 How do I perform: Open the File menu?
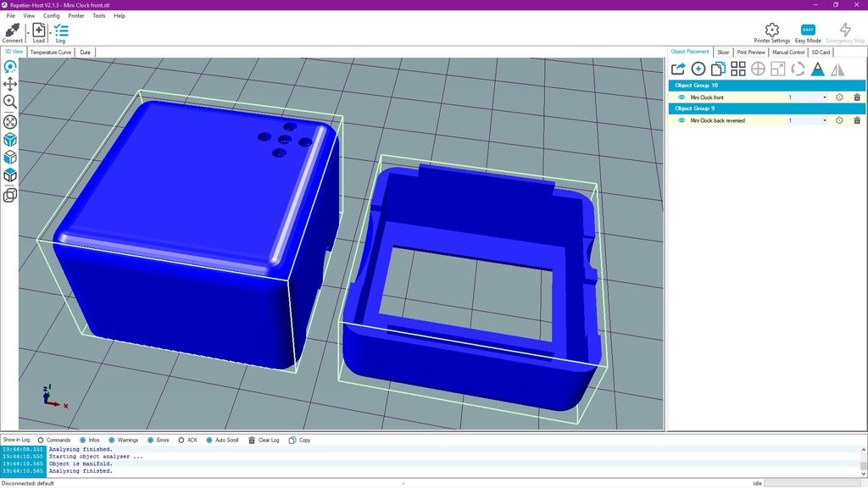tap(10, 15)
